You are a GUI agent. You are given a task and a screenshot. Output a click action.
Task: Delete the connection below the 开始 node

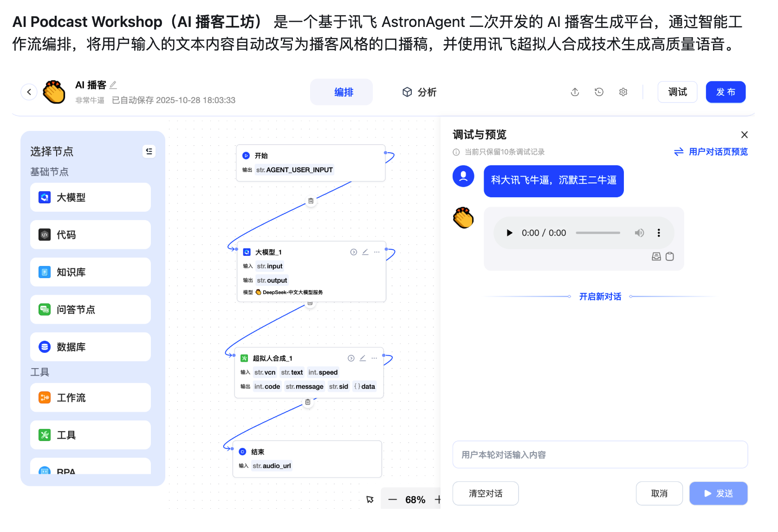pos(311,201)
